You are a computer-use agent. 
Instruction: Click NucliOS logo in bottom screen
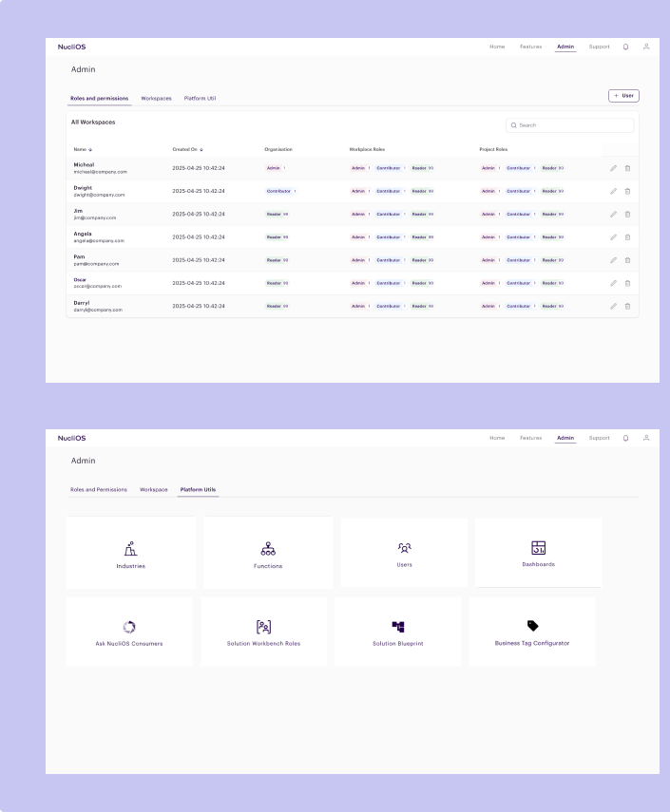(x=71, y=438)
